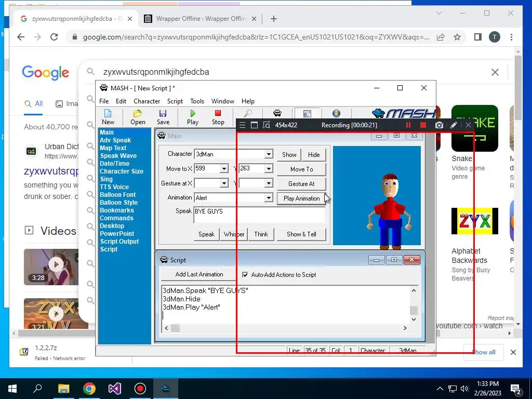Click the Hide character button
Viewport: 532px width, 399px height.
[314, 155]
